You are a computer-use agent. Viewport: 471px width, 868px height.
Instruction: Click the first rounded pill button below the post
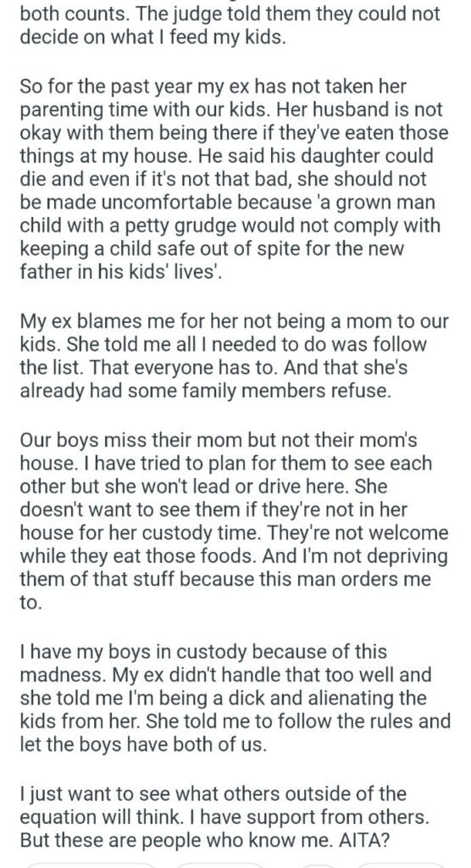point(92,865)
